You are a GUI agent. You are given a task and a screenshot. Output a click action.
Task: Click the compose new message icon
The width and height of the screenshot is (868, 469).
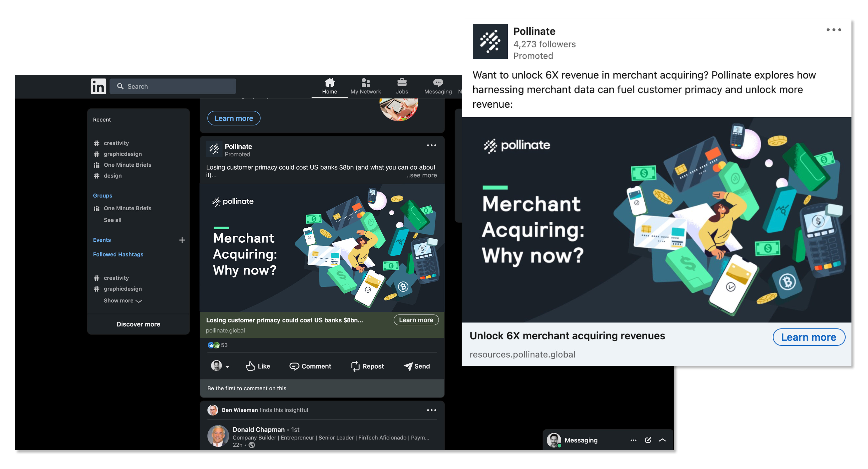coord(648,440)
